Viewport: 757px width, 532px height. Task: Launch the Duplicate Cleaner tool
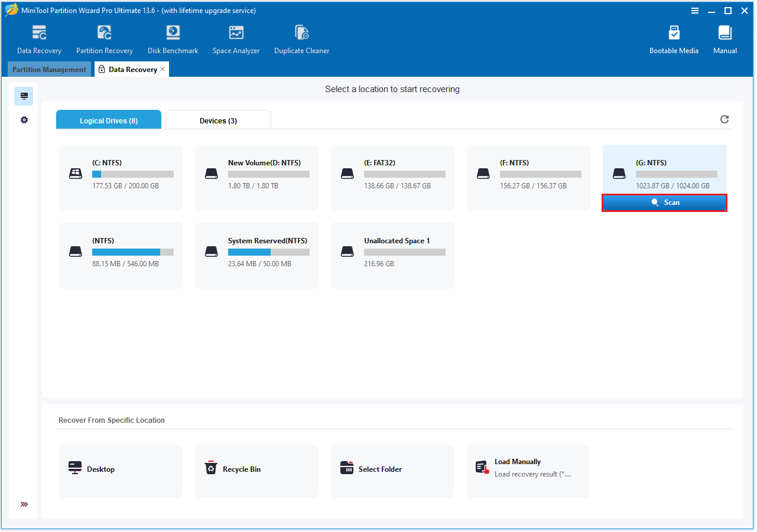(x=302, y=40)
